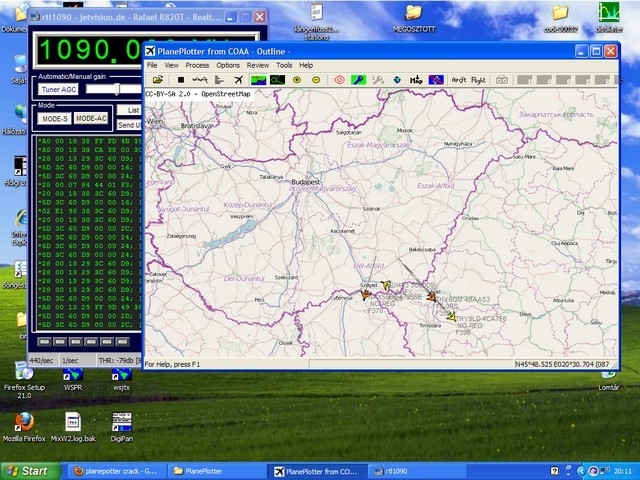Click the List button in rtl1090
The width and height of the screenshot is (640, 480).
(129, 110)
